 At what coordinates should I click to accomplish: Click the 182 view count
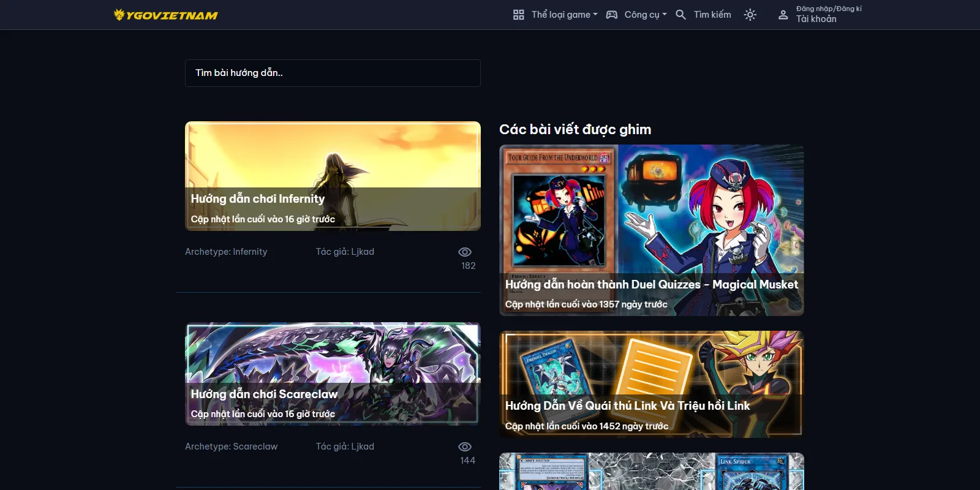pyautogui.click(x=469, y=266)
